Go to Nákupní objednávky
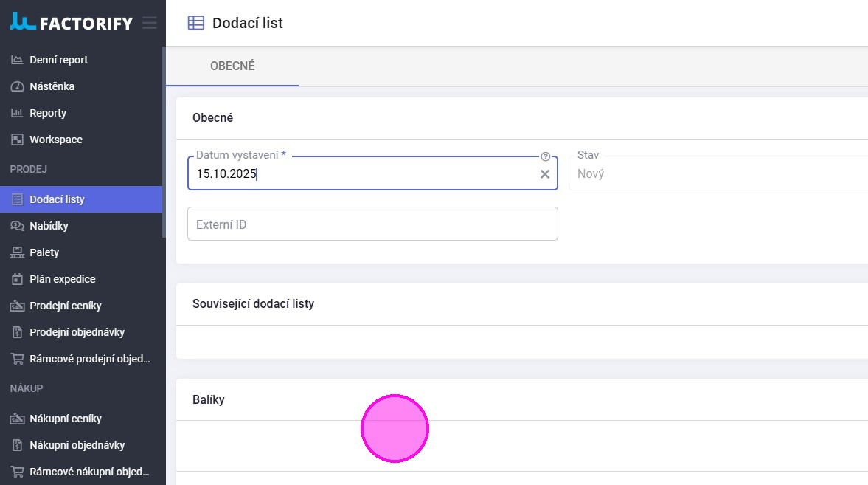The width and height of the screenshot is (868, 485). pos(77,445)
